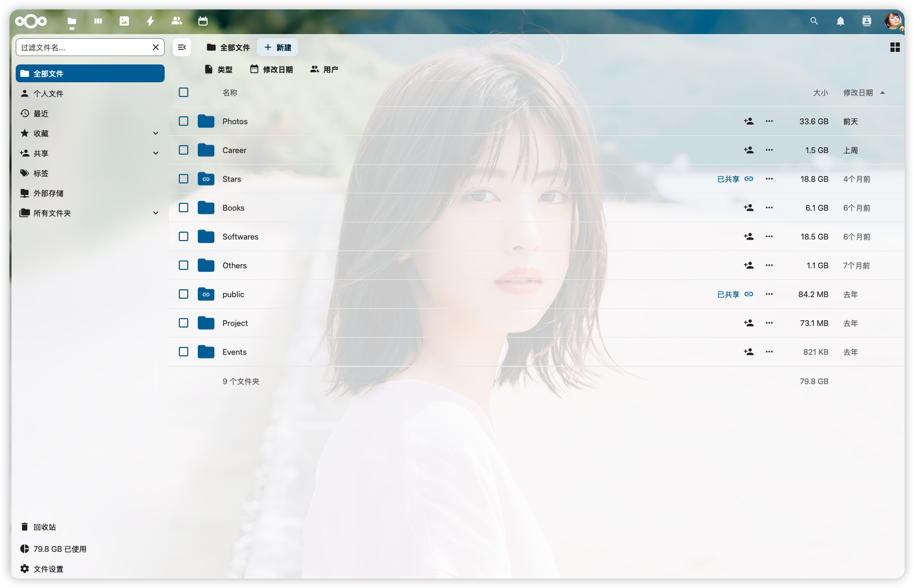Open the Photos app icon in top bar
914x588 pixels.
coord(124,21)
